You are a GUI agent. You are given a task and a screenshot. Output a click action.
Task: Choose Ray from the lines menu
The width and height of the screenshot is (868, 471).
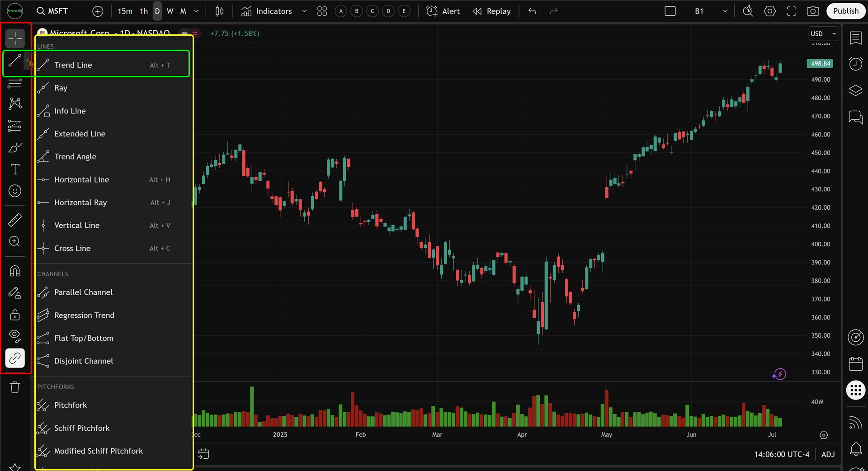(x=112, y=88)
